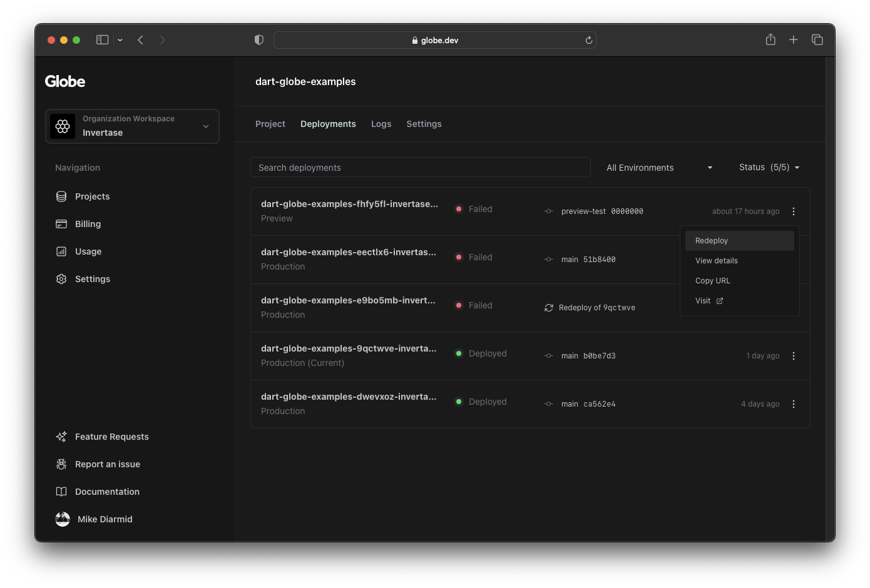Click the privacy shield icon
Viewport: 870px width, 588px height.
click(x=259, y=40)
